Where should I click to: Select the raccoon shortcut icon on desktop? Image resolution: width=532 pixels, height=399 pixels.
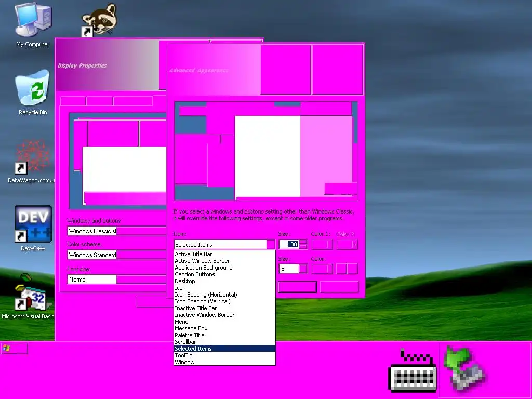point(99,20)
